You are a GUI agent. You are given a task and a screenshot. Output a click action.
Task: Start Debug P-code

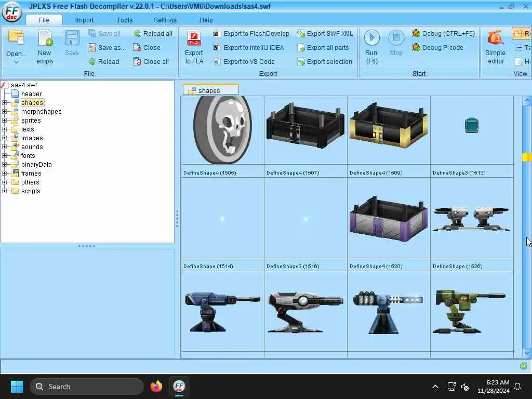click(437, 47)
